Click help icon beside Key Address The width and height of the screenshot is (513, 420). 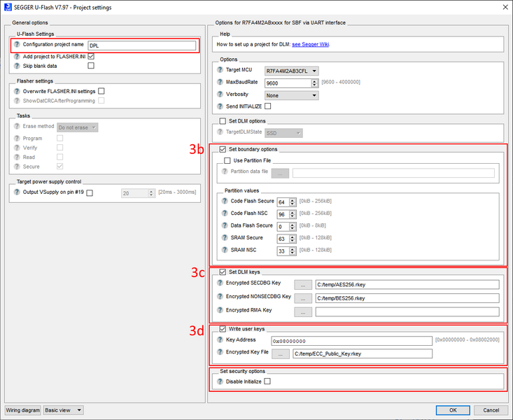coord(220,339)
